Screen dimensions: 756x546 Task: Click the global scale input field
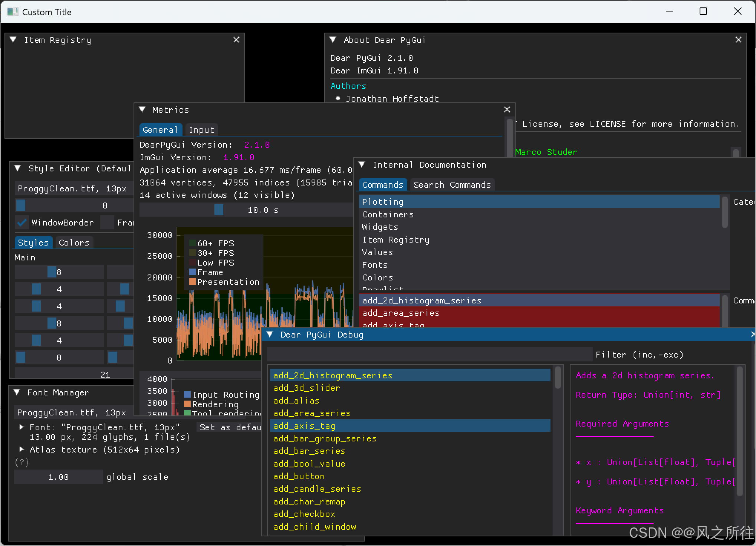coord(59,477)
